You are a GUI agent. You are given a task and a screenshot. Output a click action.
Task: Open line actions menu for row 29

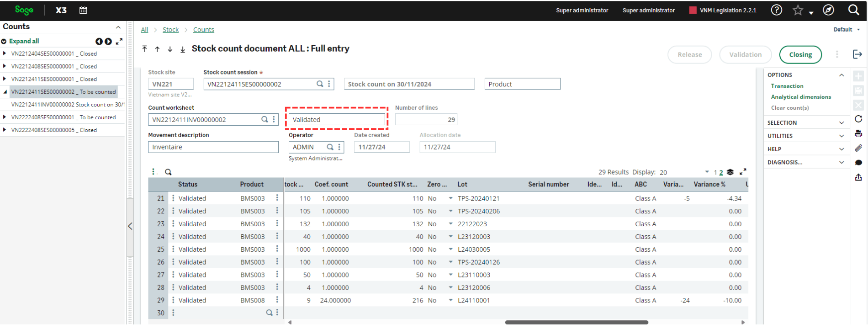click(173, 300)
